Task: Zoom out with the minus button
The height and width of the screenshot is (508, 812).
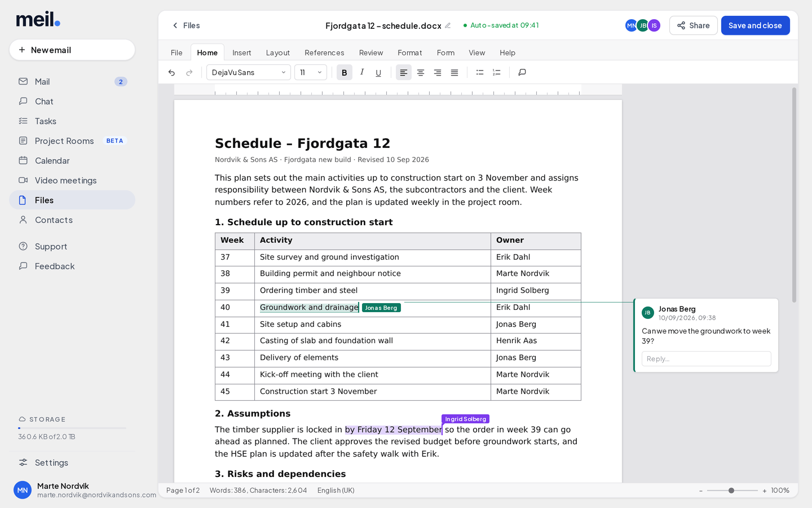Action: [701, 491]
